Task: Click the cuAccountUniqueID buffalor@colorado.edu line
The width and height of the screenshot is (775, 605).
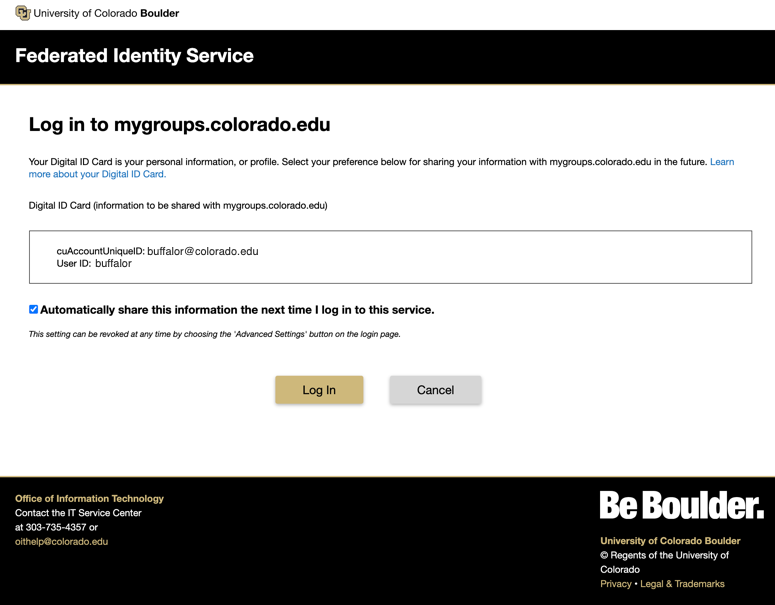Action: click(x=157, y=251)
